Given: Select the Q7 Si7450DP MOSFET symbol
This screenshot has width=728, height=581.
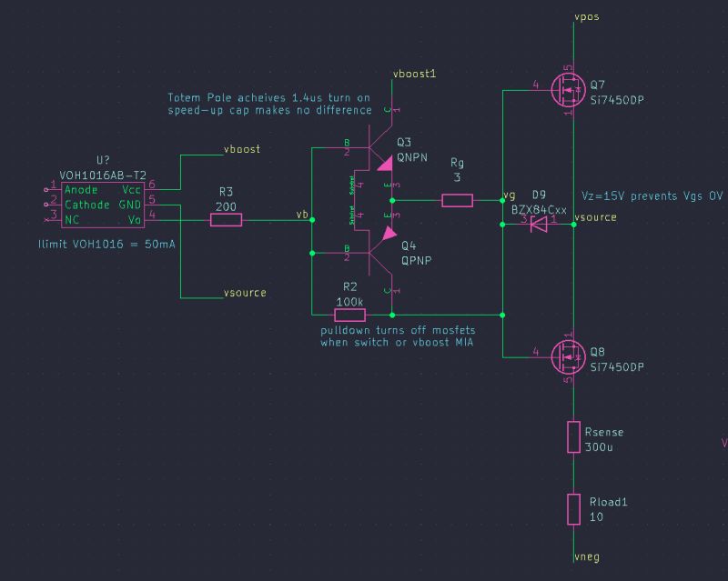Looking at the screenshot, I should pyautogui.click(x=569, y=89).
